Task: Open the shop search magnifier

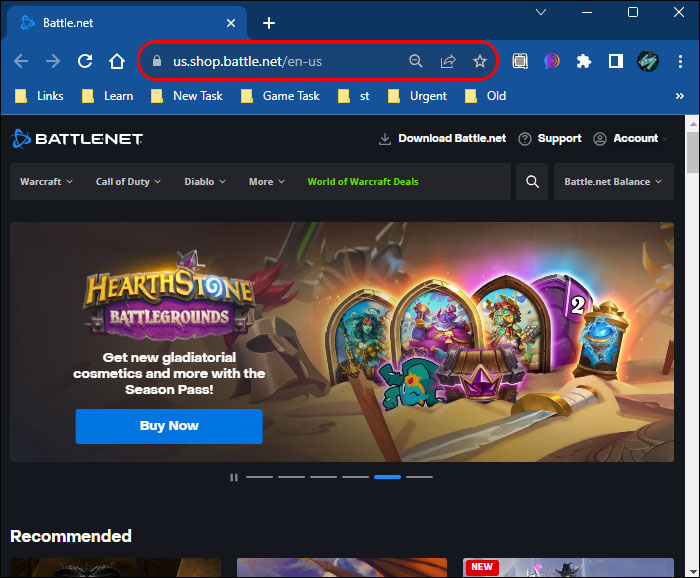Action: tap(532, 182)
